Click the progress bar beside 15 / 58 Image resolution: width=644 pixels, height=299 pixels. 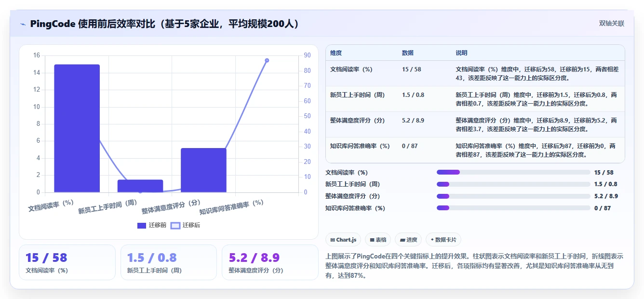point(513,172)
